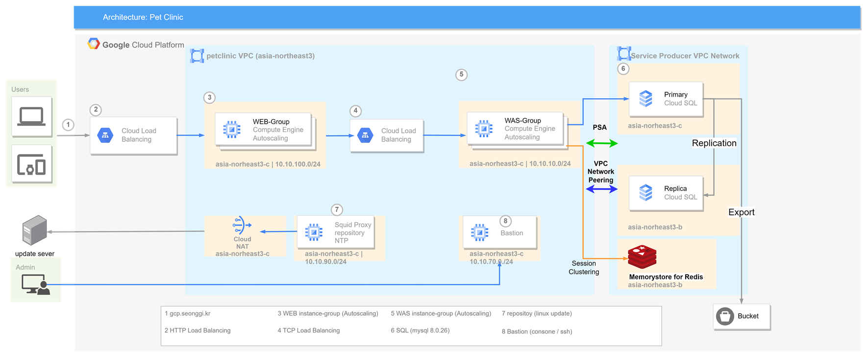
Task: Click the Bucket storage icon
Action: click(x=725, y=316)
